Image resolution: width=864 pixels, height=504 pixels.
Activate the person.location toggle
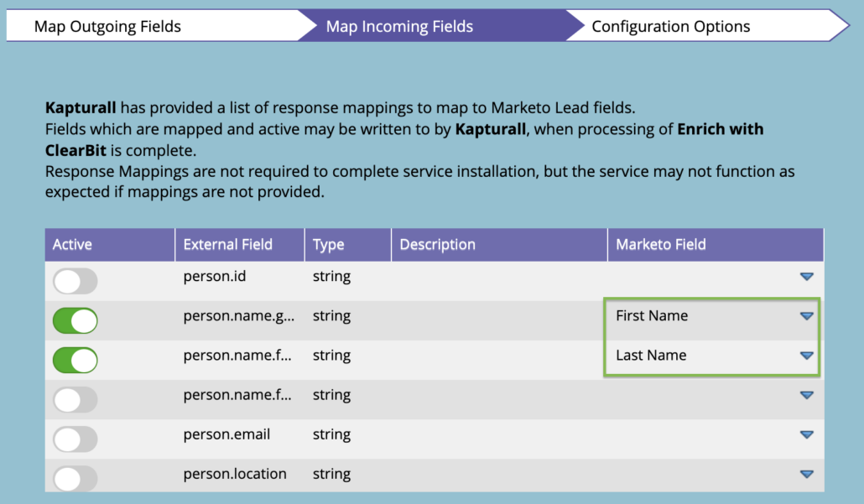click(75, 478)
